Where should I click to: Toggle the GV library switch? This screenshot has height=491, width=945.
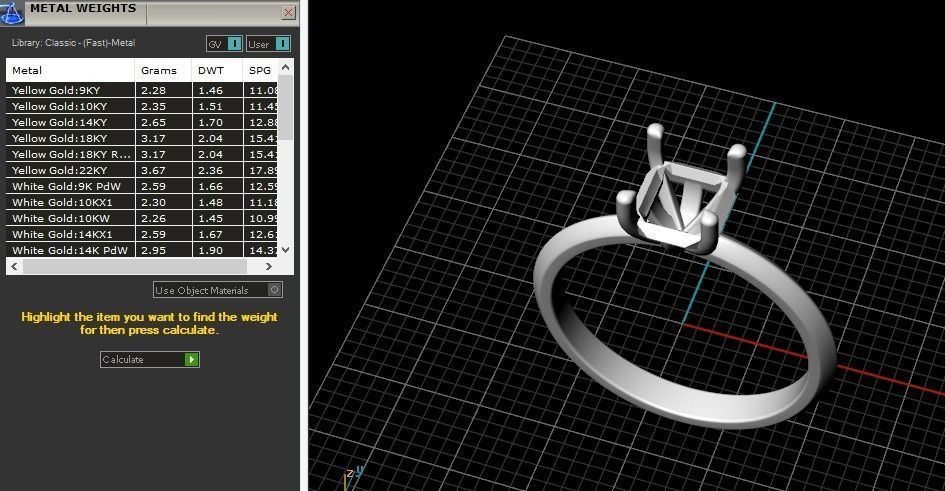[x=224, y=44]
